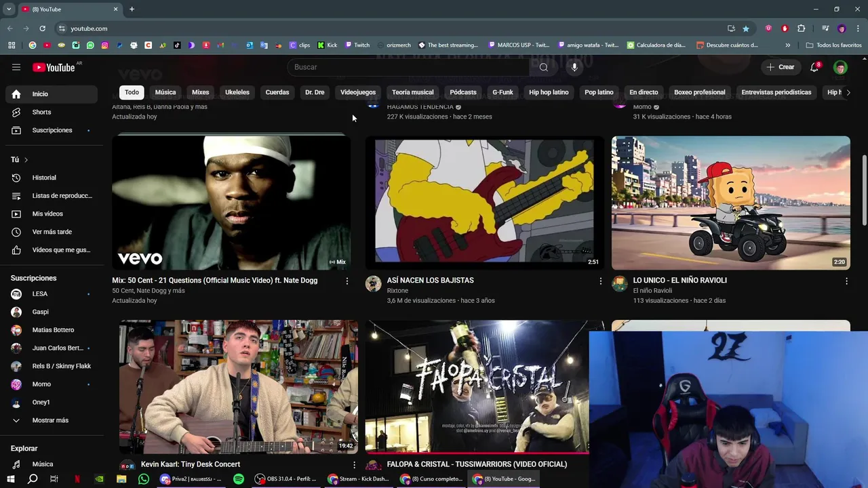
Task: Open Suscripciones in sidebar
Action: [x=51, y=130]
